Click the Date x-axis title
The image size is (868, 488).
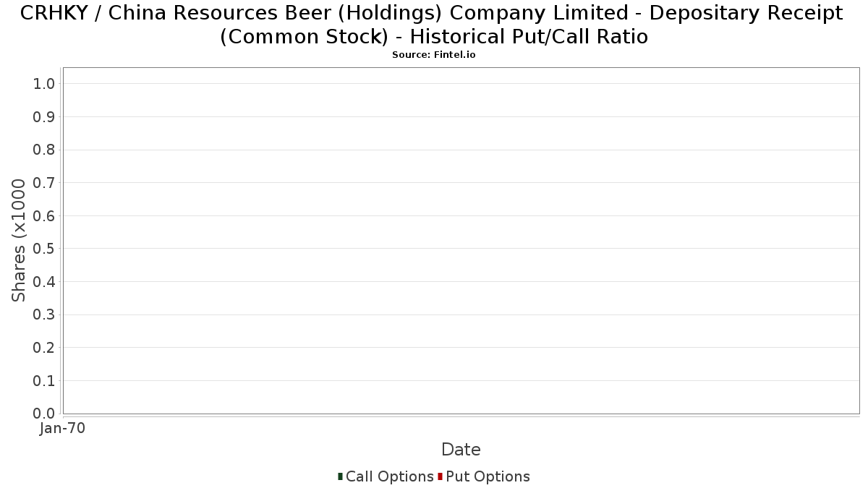point(461,450)
